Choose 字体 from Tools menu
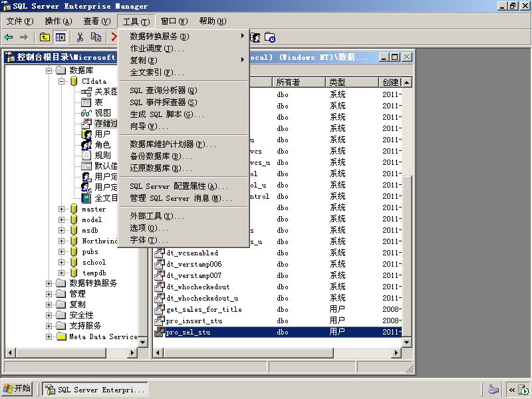Screen dimensions: 532x399 184,240
